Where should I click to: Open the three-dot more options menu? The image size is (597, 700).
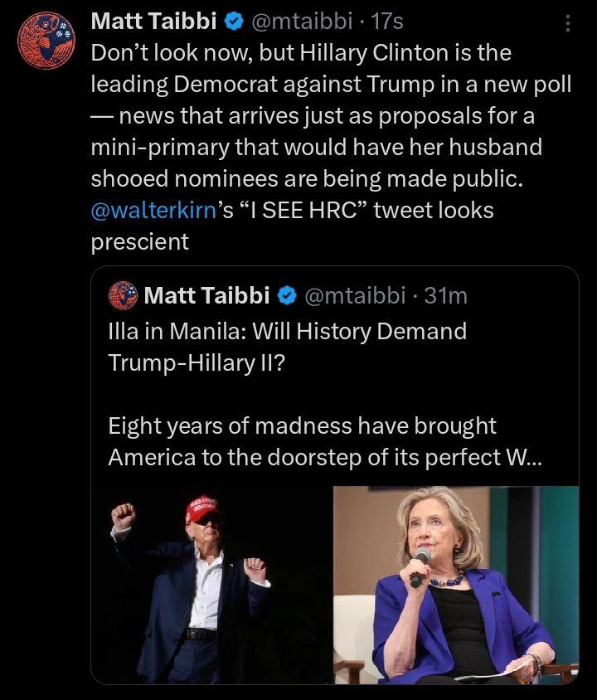point(567,23)
